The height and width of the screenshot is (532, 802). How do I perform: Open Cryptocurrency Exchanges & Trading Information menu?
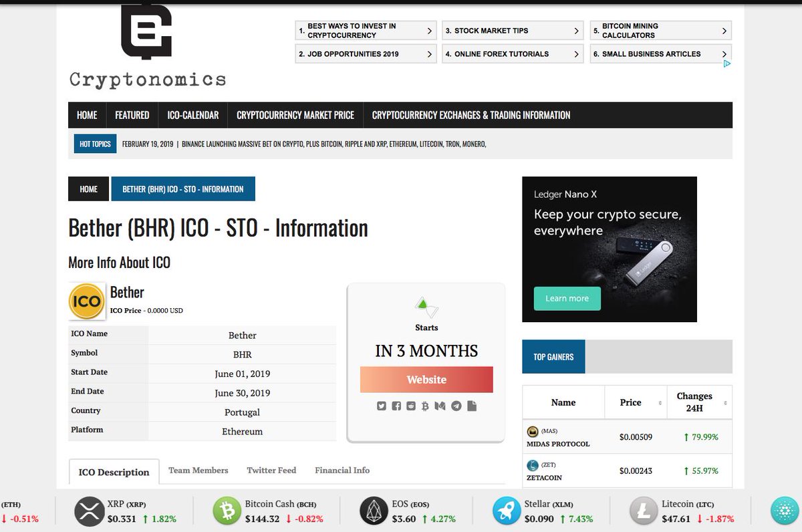tap(471, 115)
